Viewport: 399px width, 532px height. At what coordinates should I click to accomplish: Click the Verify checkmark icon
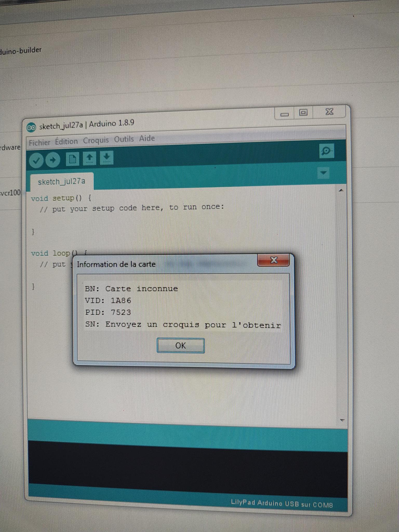pyautogui.click(x=36, y=160)
